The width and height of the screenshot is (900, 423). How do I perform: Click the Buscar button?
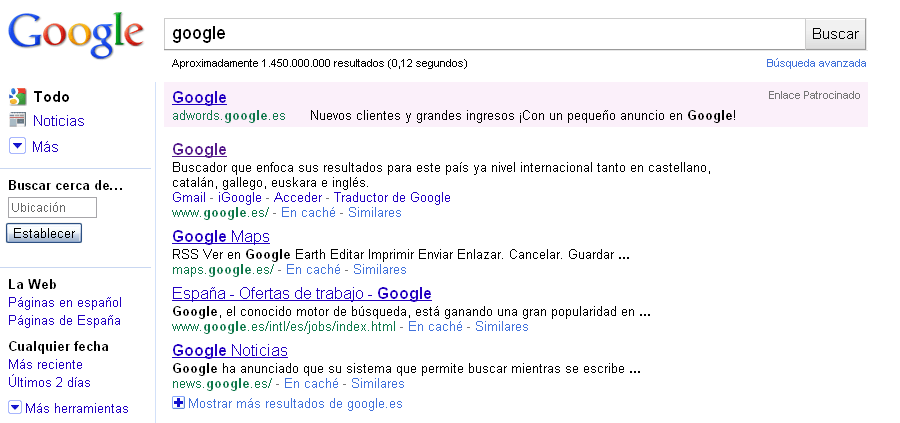point(835,34)
